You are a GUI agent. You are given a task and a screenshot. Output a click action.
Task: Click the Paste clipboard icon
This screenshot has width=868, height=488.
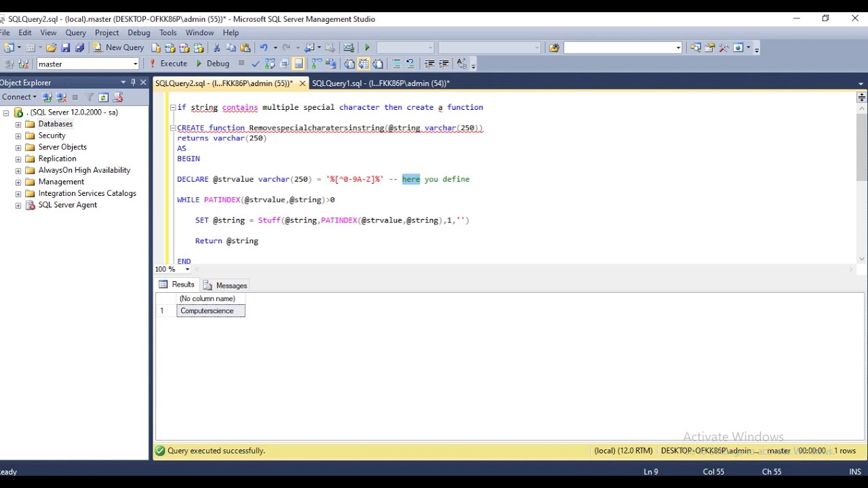point(245,47)
